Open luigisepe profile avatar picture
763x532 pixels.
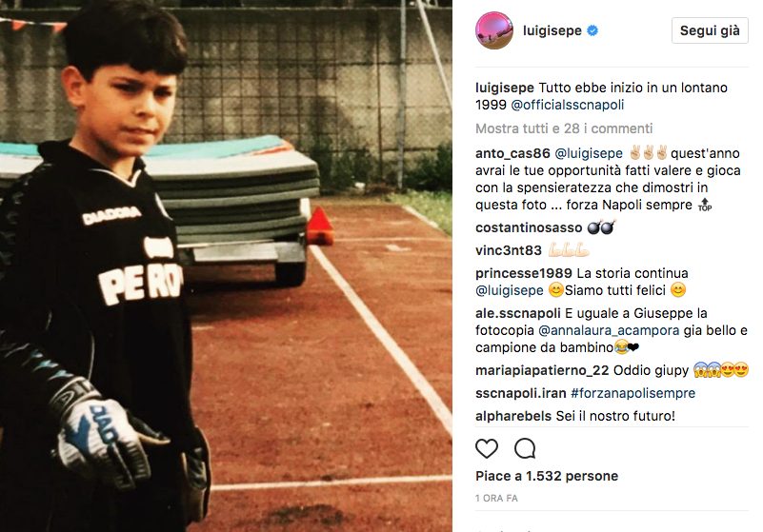(494, 30)
